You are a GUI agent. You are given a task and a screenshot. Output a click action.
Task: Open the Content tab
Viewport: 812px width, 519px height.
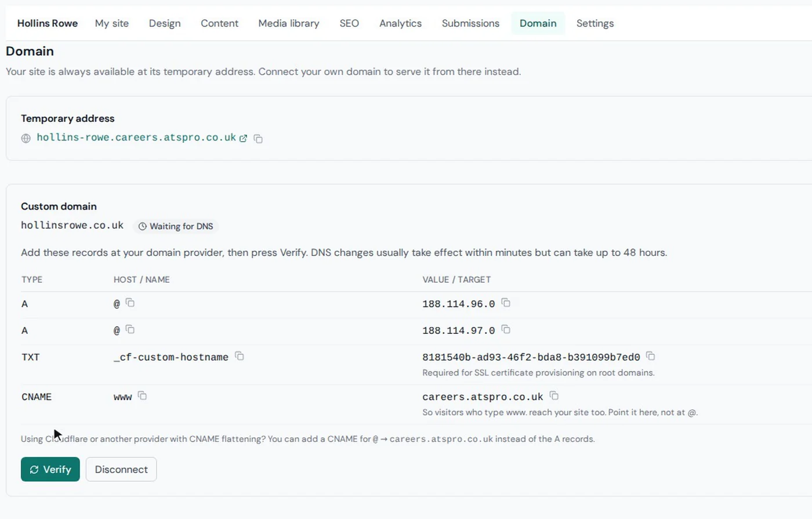(x=219, y=23)
